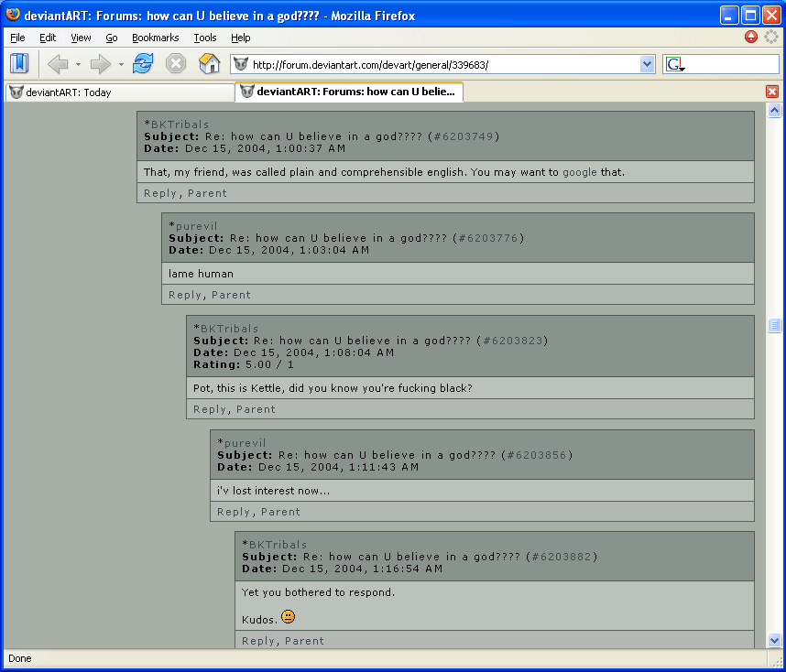Click the Stop loading icon
Screen dimensions: 786x672
click(176, 64)
